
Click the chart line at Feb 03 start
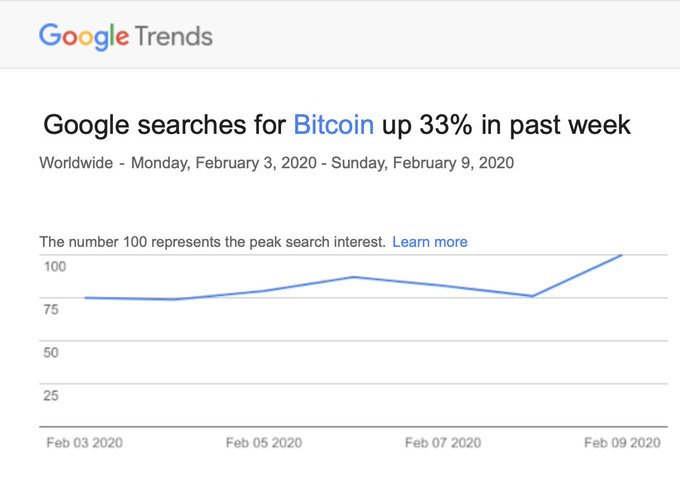pos(86,298)
